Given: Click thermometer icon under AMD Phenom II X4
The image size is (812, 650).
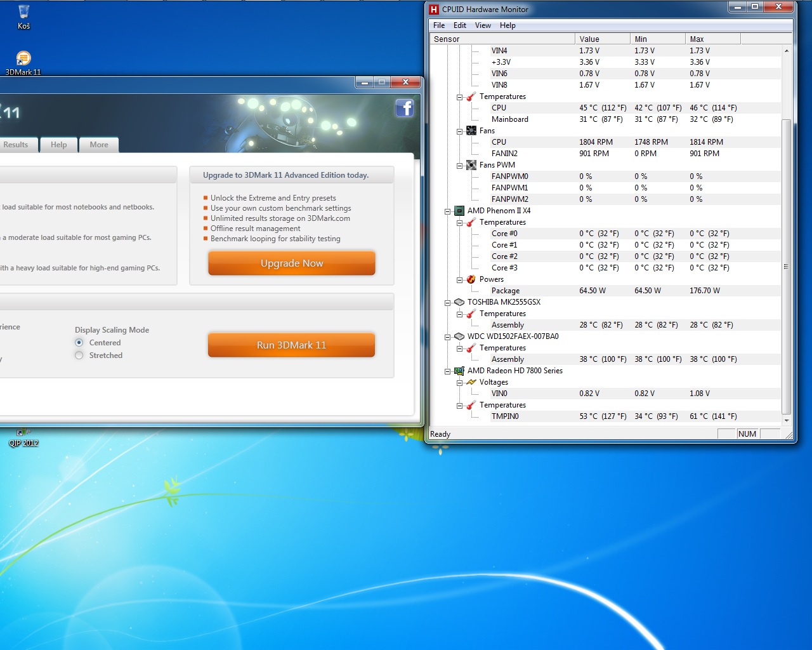Looking at the screenshot, I should 471,222.
